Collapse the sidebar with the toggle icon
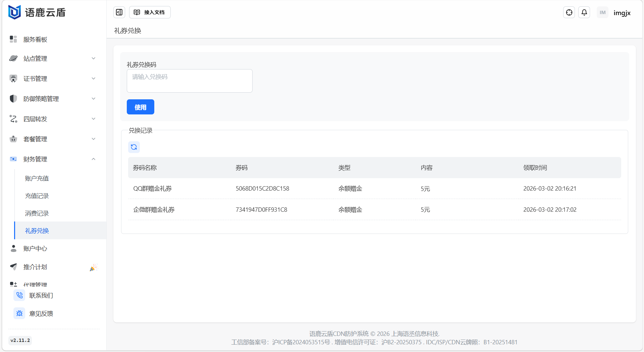This screenshot has height=352, width=644. click(119, 12)
